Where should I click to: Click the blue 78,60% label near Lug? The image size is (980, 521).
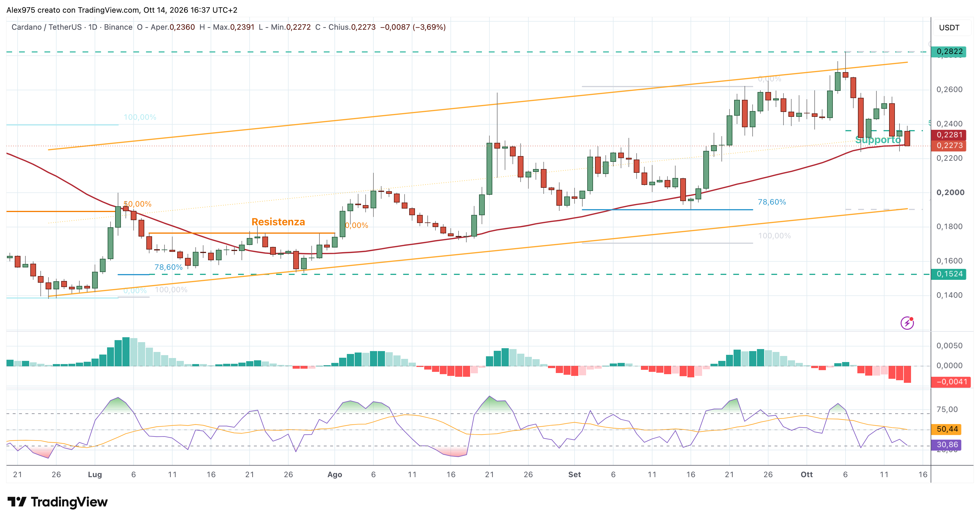coord(168,267)
